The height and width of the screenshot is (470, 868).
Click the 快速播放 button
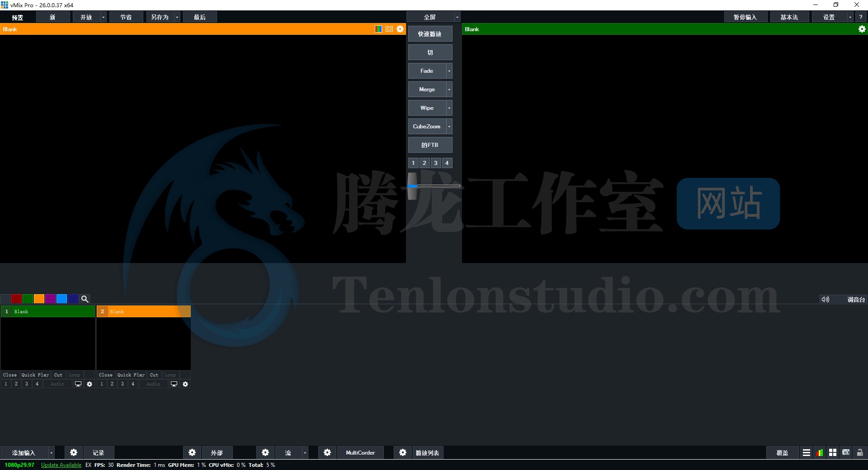(430, 34)
